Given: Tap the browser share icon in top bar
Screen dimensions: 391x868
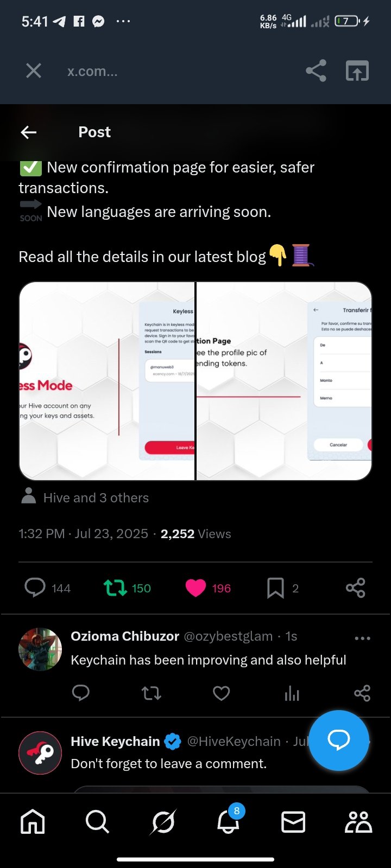Looking at the screenshot, I should coord(316,71).
